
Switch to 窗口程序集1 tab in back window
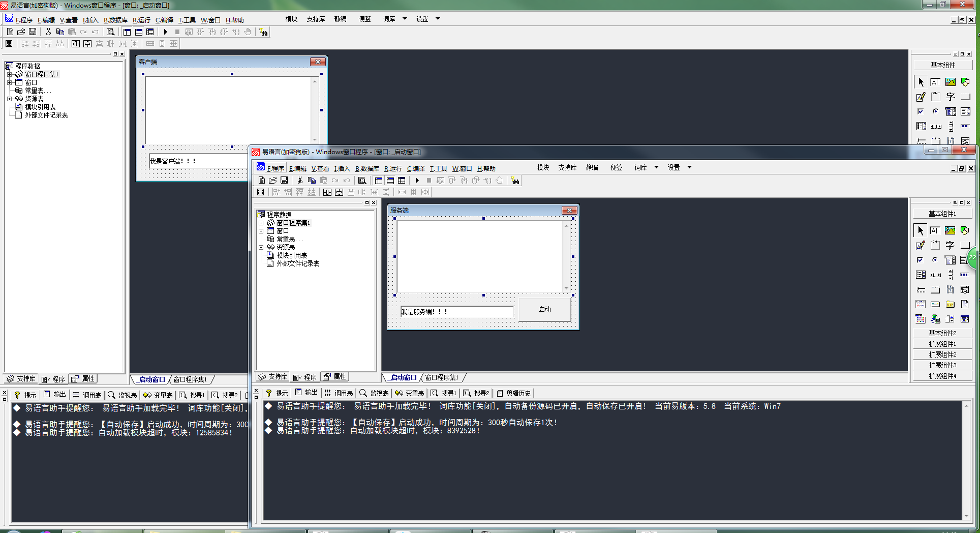pos(191,379)
